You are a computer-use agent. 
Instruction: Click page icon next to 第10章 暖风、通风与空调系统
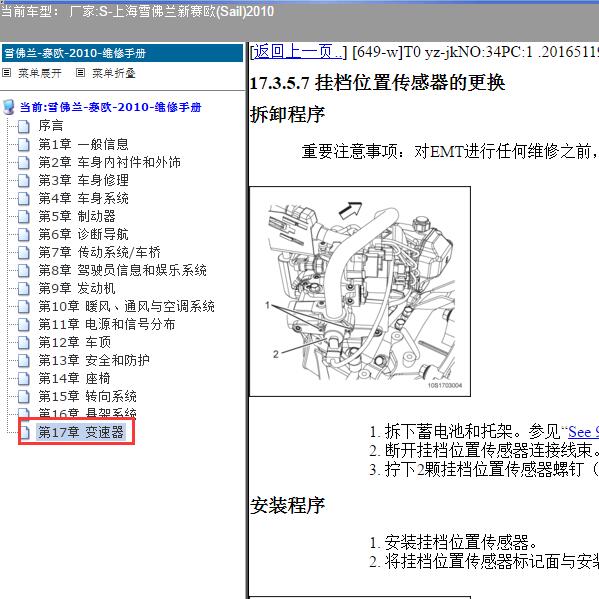24,306
